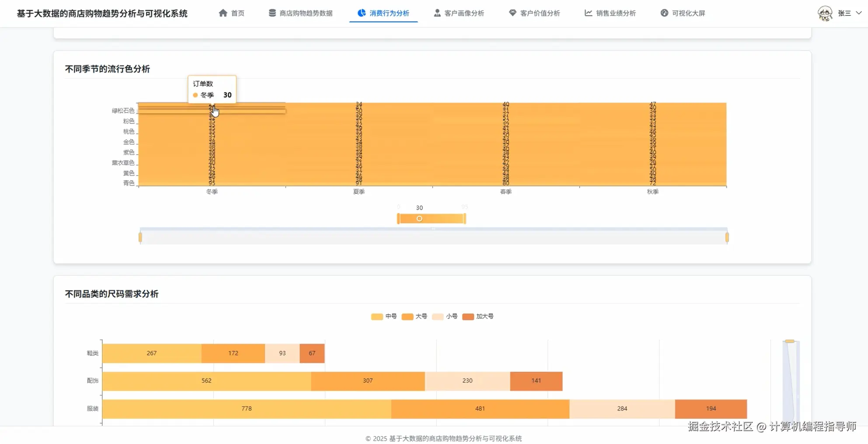Toggle the 小号 legend series

click(x=444, y=317)
